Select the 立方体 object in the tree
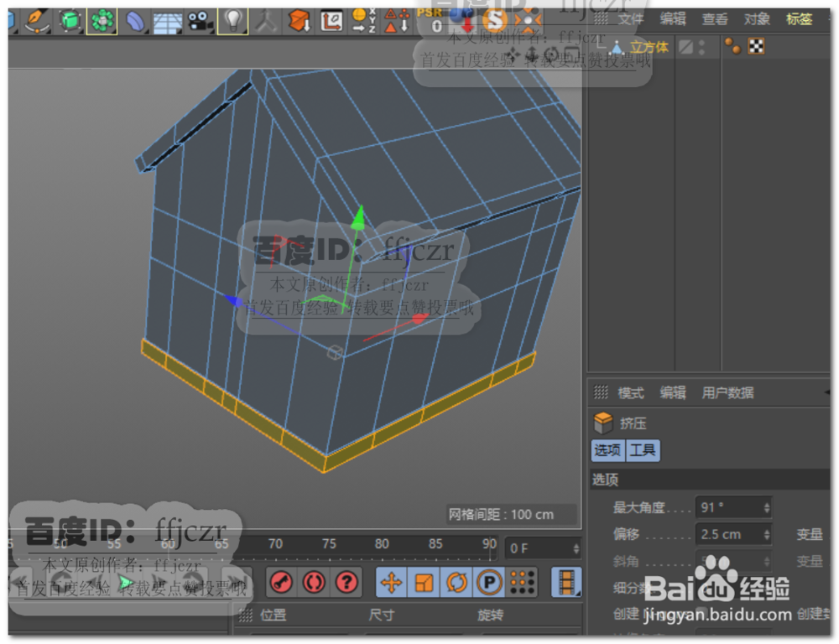839x644 pixels. pos(649,48)
